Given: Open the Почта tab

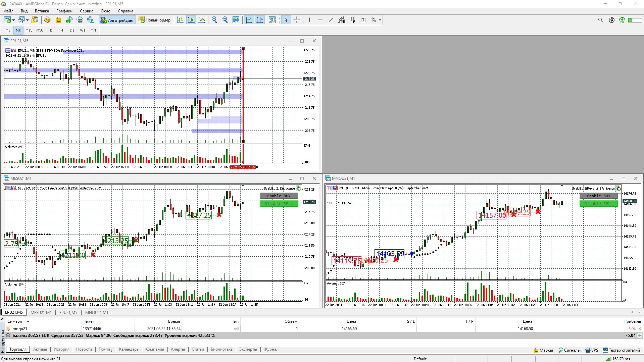Looking at the screenshot, I should [105, 349].
